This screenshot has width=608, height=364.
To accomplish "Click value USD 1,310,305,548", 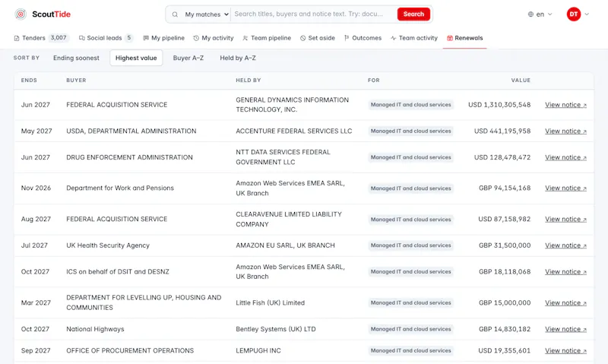I will coord(499,105).
